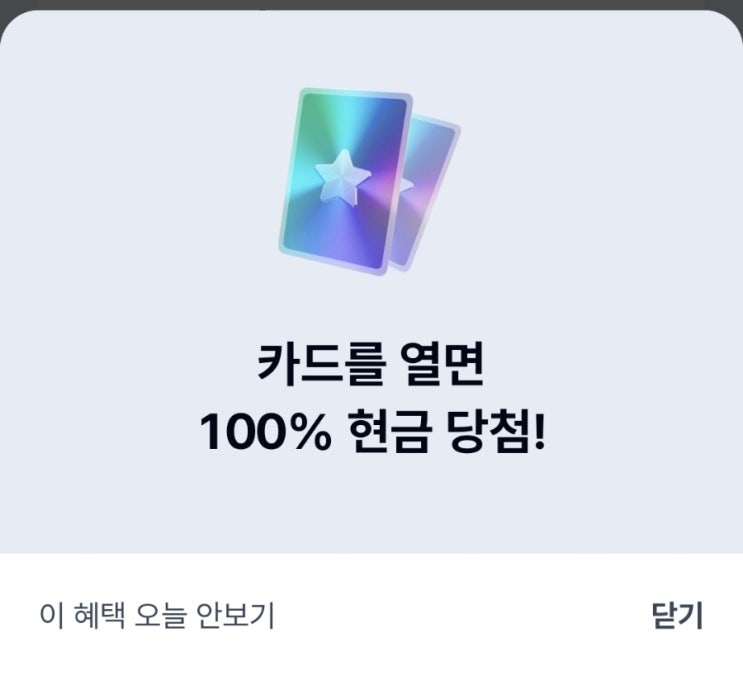Tap the partial star on the back card
The image size is (743, 680).
[x=407, y=185]
